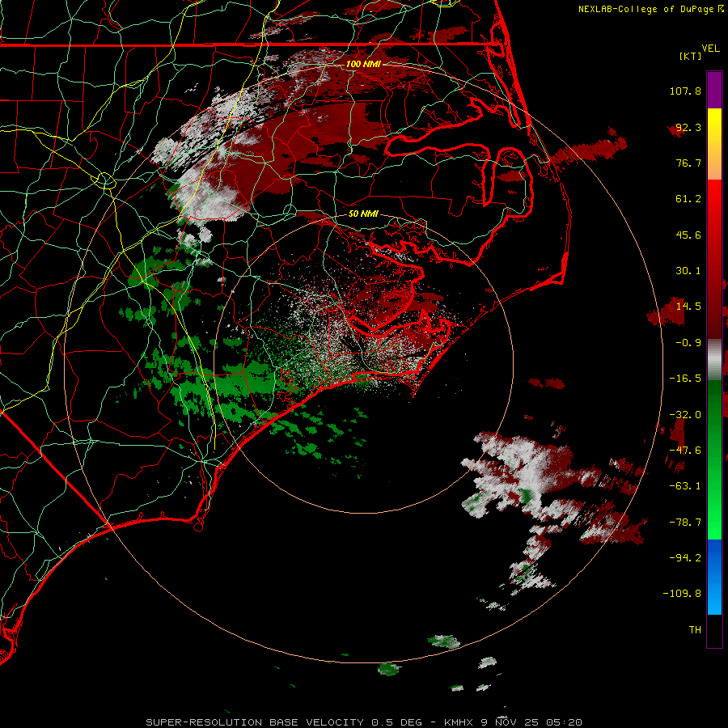The image size is (728, 728).
Task: Click the VEL legend title
Action: coord(711,49)
